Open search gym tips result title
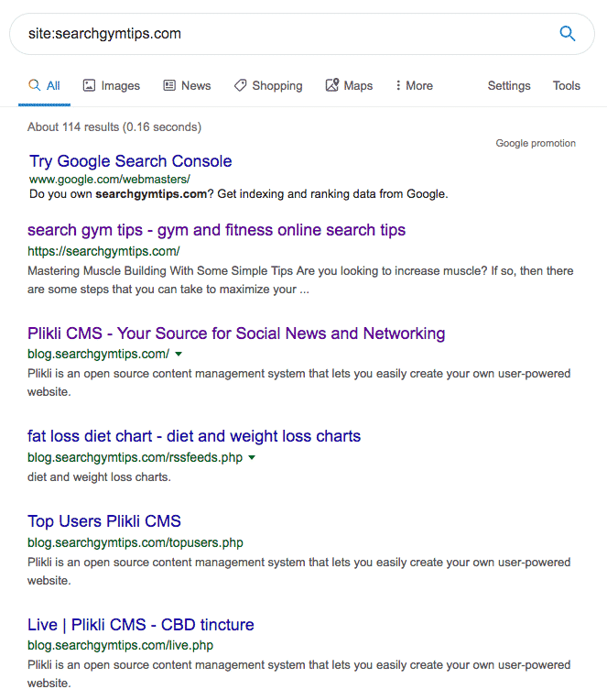Image resolution: width=607 pixels, height=700 pixels. click(x=216, y=230)
